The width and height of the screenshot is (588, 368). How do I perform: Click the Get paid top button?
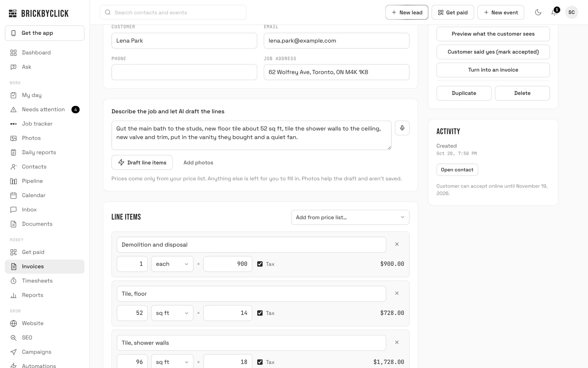453,12
